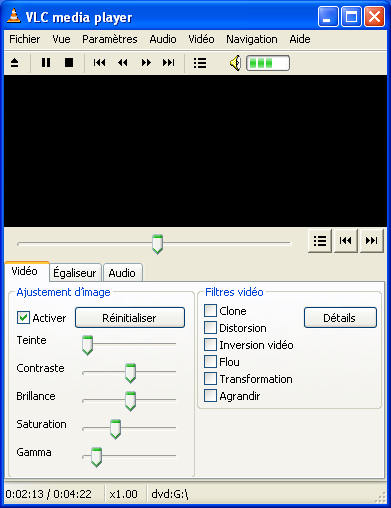Click the eject icon in the toolbar
Image resolution: width=391 pixels, height=508 pixels.
[x=15, y=63]
